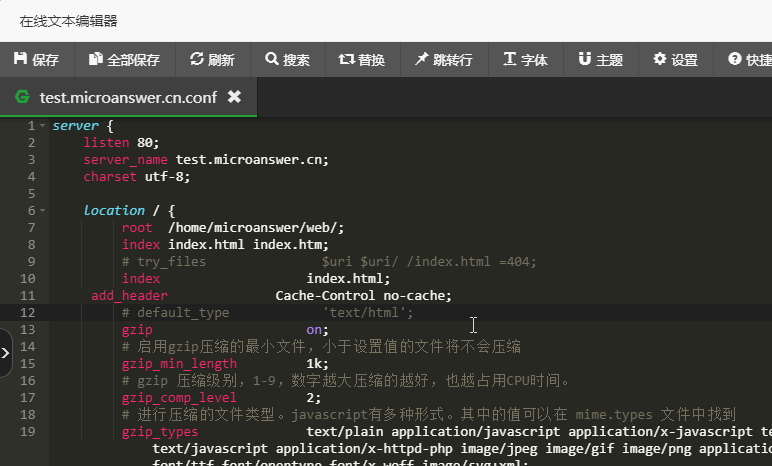Click the green G icon on file tab
Screen dimensions: 772x466
click(x=22, y=97)
